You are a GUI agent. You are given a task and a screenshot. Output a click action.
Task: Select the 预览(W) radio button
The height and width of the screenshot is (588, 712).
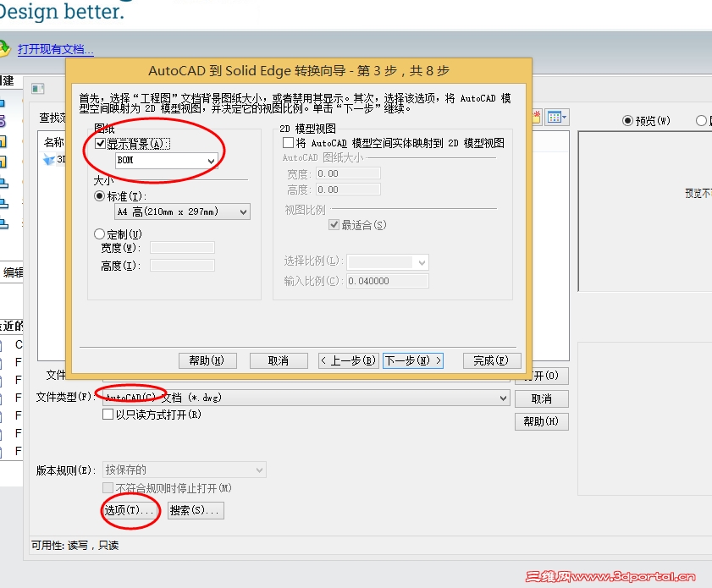627,121
